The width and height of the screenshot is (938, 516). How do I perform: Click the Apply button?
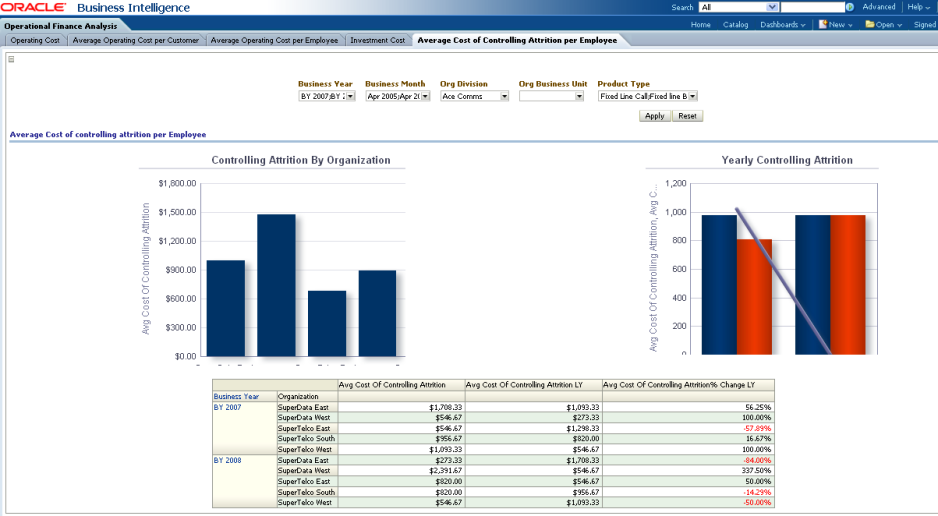click(654, 116)
